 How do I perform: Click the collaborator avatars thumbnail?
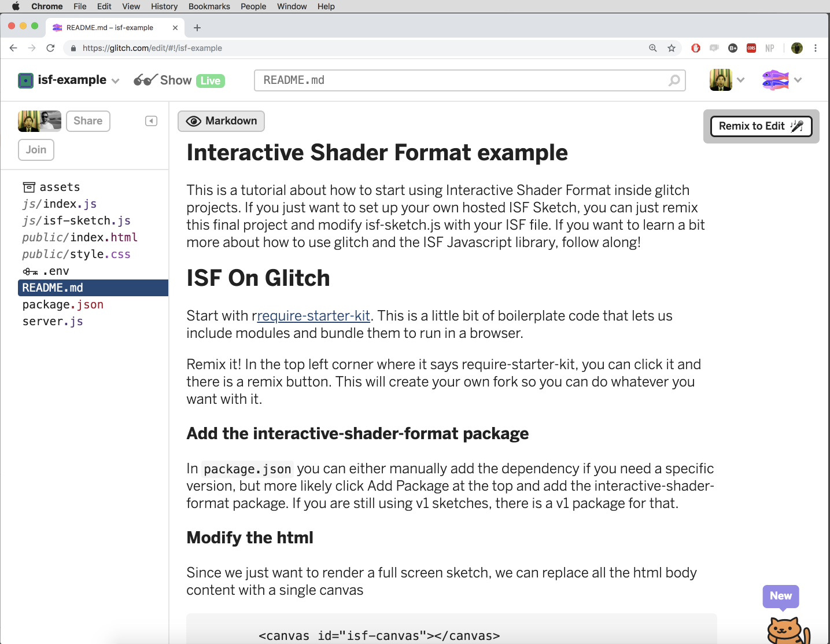pyautogui.click(x=39, y=121)
